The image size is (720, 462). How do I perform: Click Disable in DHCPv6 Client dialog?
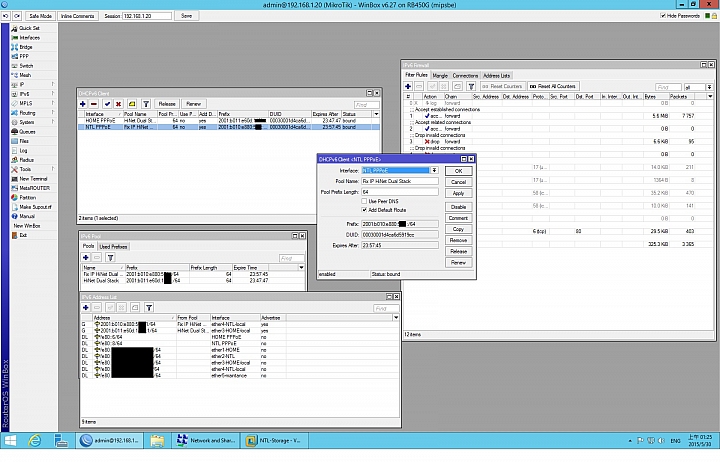tap(458, 207)
